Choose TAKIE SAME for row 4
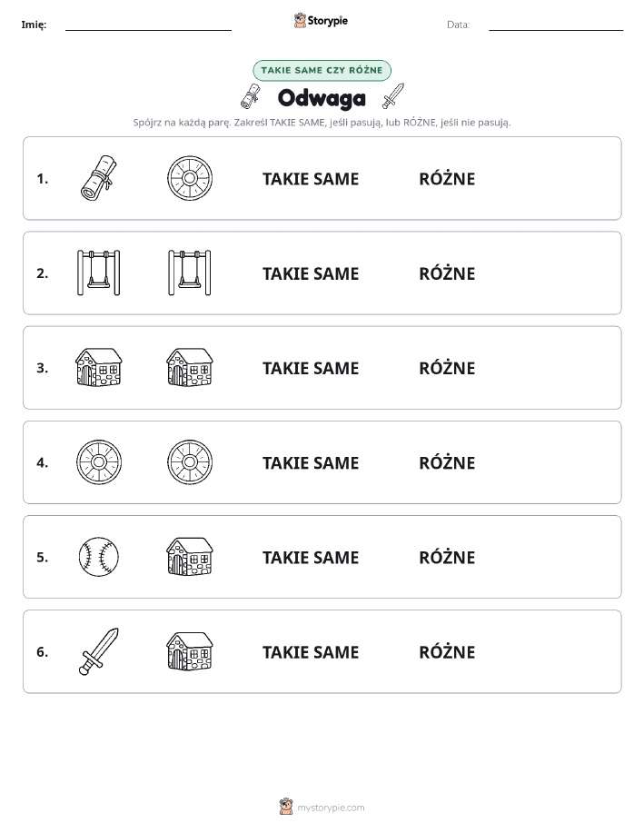644x833 pixels. tap(311, 462)
